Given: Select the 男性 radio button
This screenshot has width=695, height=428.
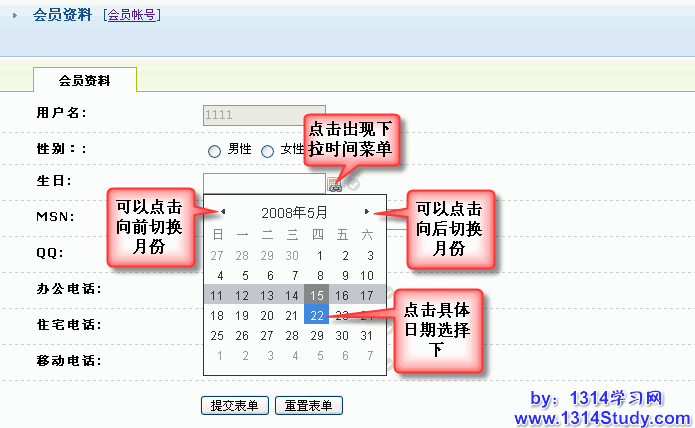Looking at the screenshot, I should tap(214, 151).
